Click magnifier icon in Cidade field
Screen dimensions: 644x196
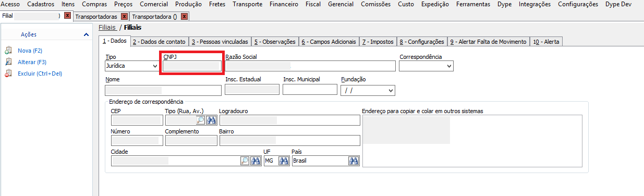(x=245, y=161)
